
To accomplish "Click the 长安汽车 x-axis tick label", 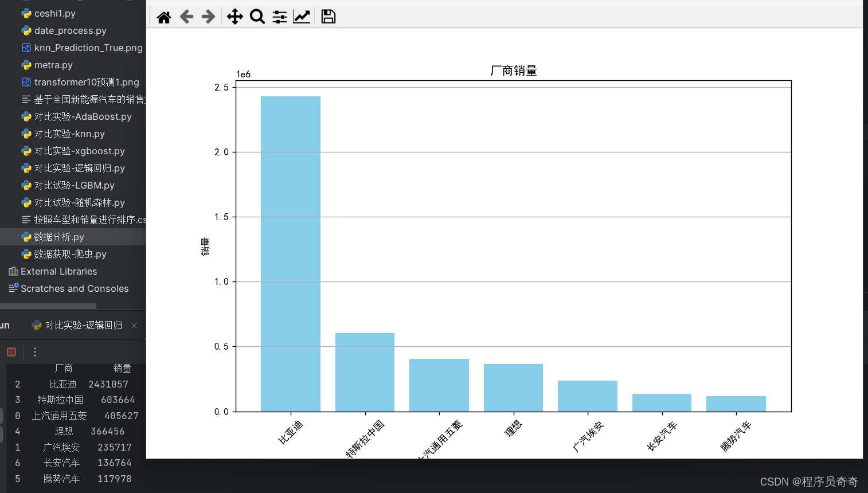I will click(x=662, y=436).
